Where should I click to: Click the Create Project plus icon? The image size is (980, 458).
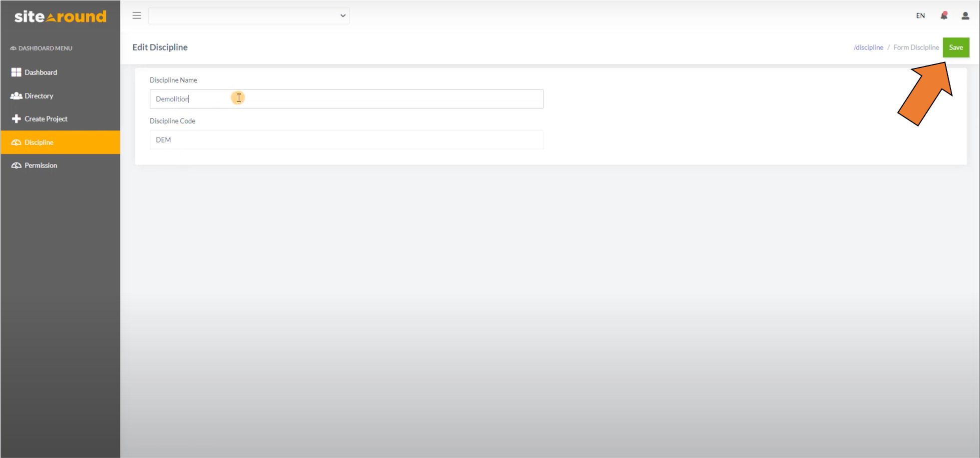coord(16,119)
